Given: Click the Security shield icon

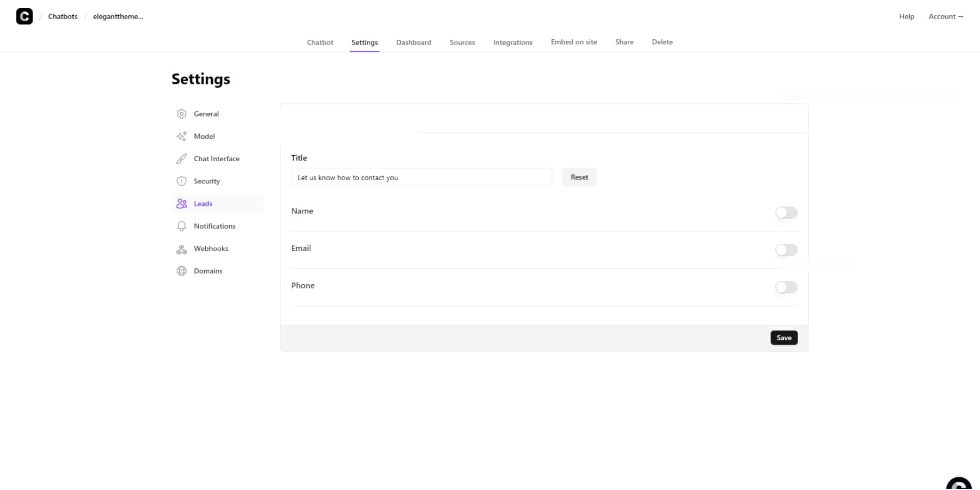Looking at the screenshot, I should [x=182, y=181].
